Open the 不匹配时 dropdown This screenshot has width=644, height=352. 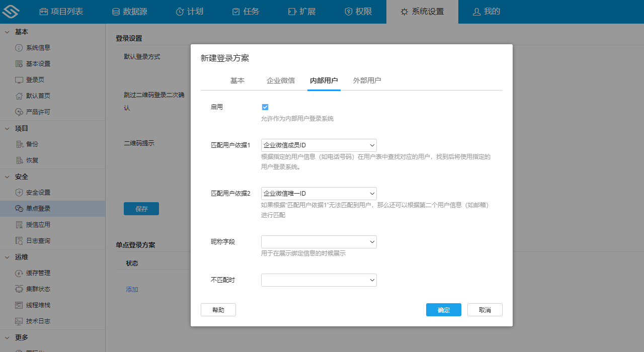click(x=318, y=280)
